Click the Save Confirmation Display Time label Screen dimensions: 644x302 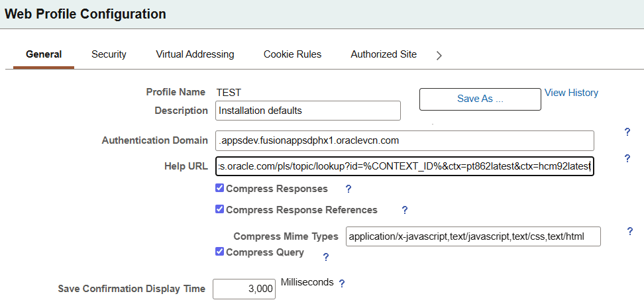click(131, 289)
